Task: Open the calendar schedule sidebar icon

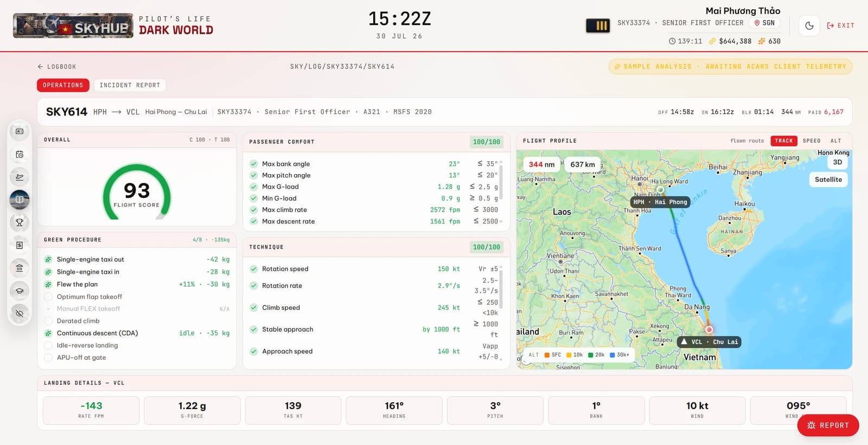Action: [x=20, y=154]
